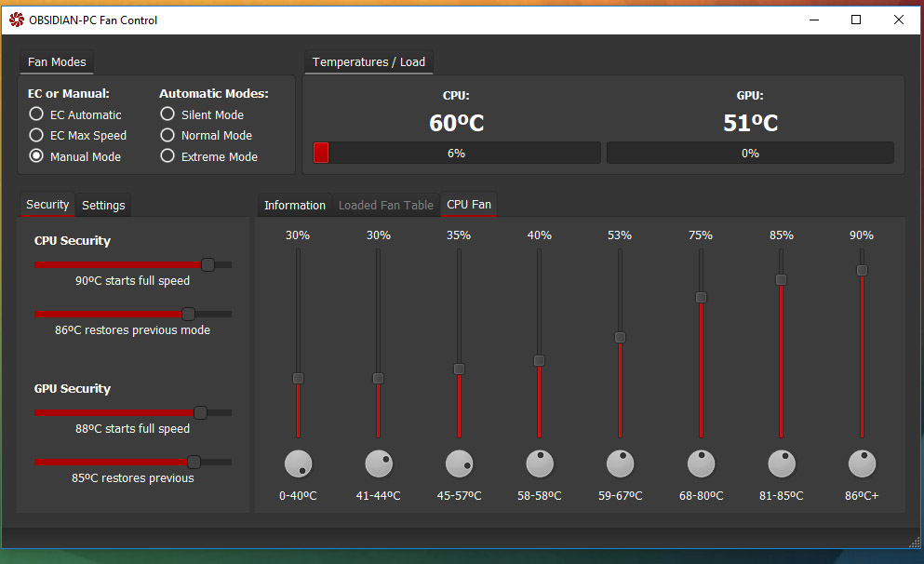
Task: Enable Extreme Mode
Action: pyautogui.click(x=167, y=156)
